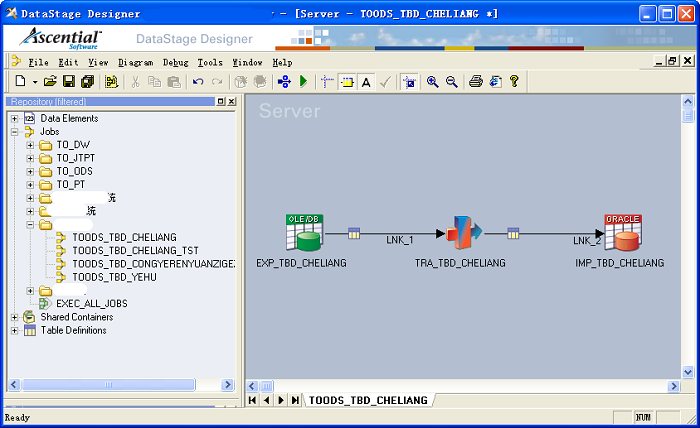
Task: Go to previous diagram tab
Action: (x=267, y=400)
